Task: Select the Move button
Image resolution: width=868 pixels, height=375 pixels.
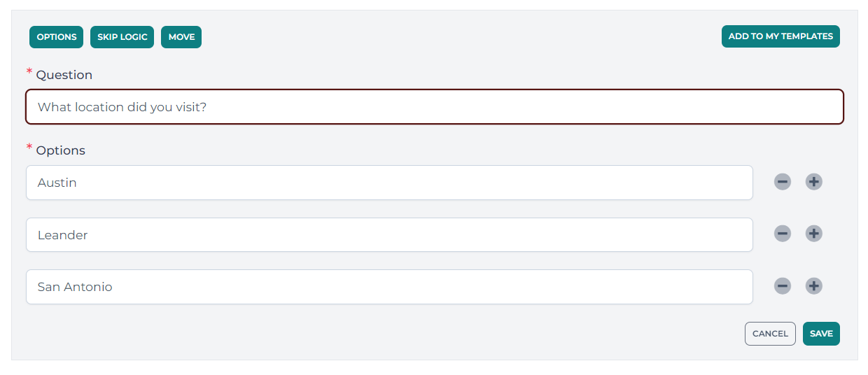Action: point(181,37)
